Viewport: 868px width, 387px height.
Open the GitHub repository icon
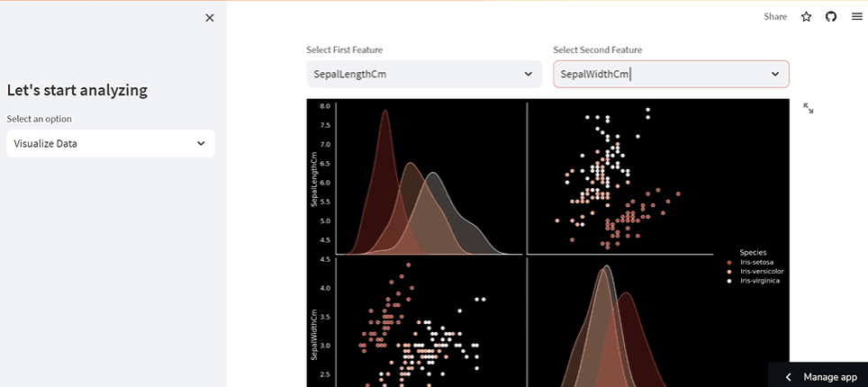(831, 16)
